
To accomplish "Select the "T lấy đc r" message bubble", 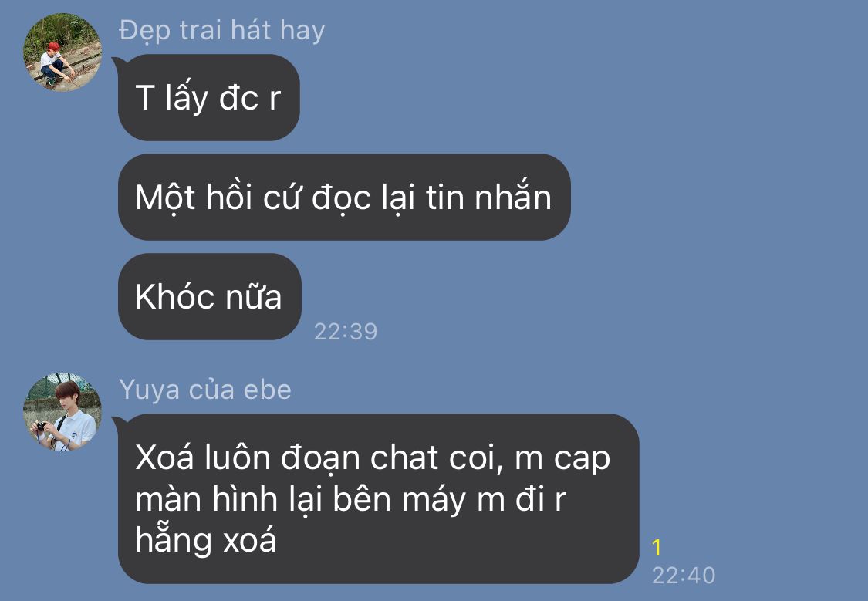I will pos(208,97).
